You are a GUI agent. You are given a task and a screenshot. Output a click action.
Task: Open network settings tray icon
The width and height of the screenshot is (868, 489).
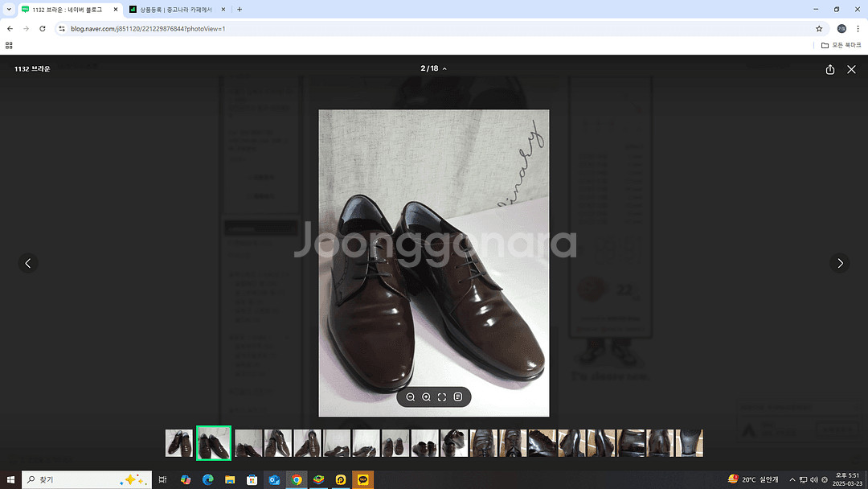[x=803, y=480]
